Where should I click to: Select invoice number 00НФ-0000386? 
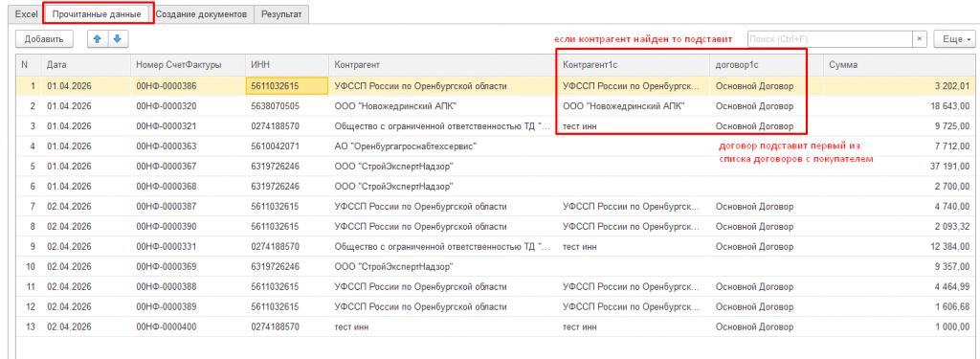[x=166, y=86]
